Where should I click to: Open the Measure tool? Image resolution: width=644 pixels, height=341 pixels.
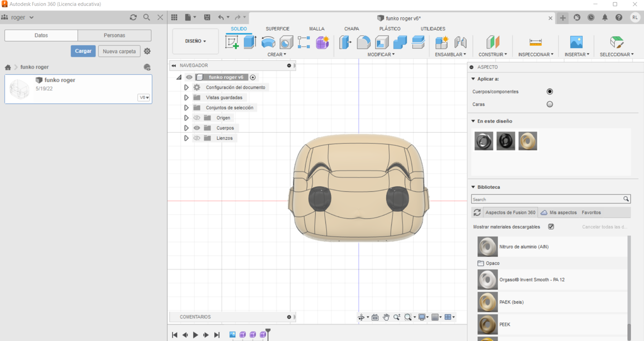tap(535, 42)
